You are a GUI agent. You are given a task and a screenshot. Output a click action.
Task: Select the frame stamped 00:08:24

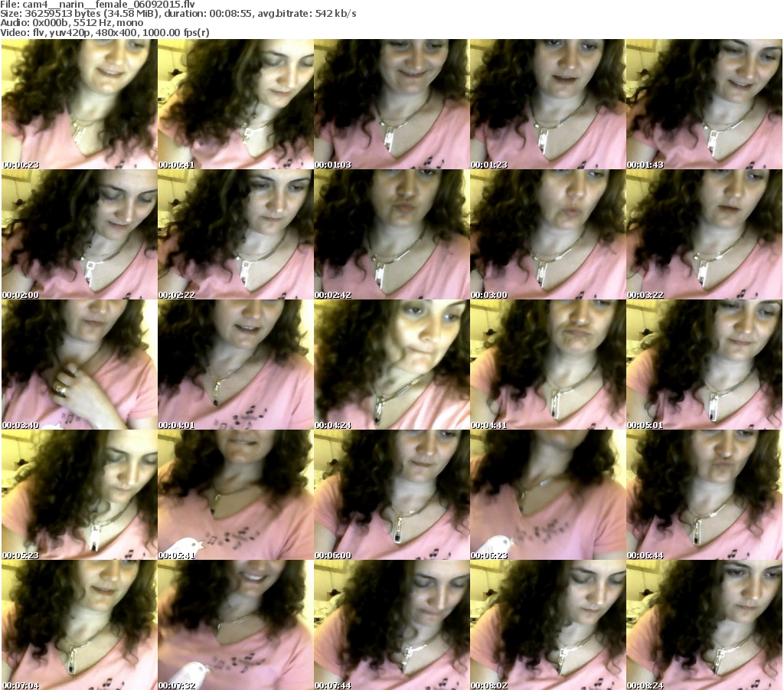704,625
